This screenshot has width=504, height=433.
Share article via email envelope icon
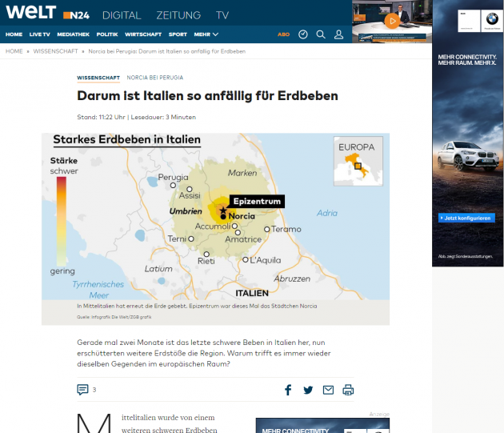point(328,390)
